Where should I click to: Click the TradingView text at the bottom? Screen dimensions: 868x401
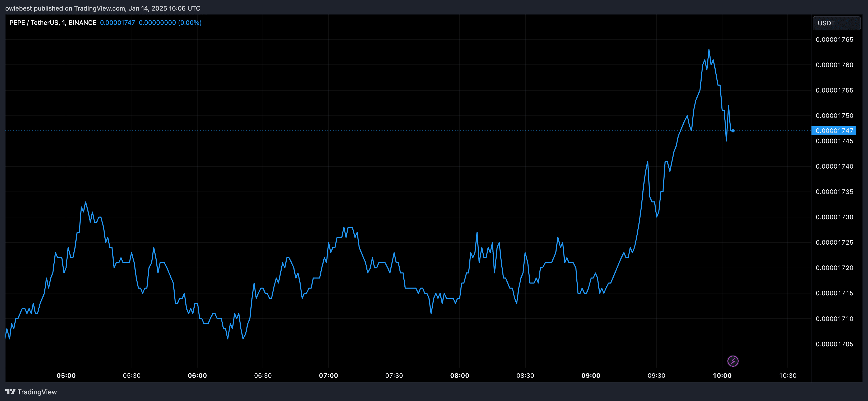tap(37, 392)
